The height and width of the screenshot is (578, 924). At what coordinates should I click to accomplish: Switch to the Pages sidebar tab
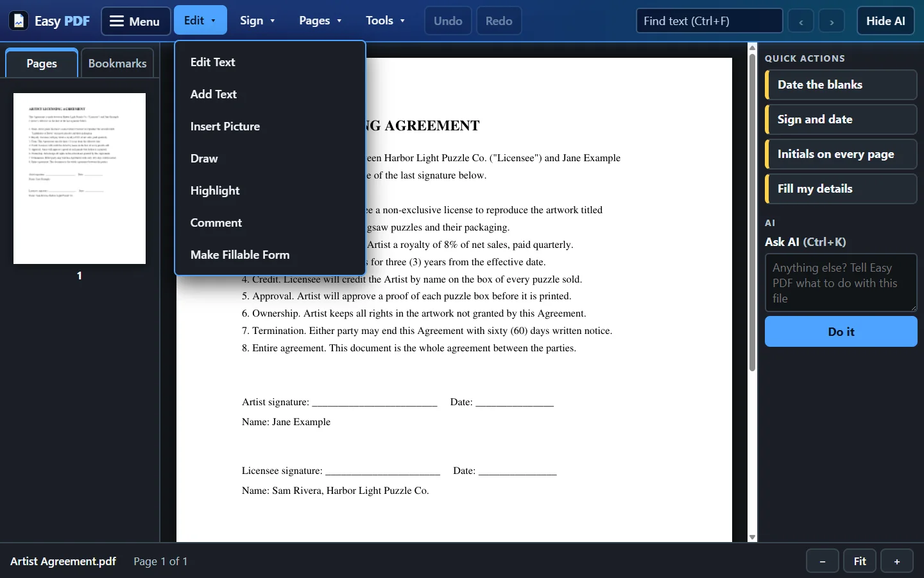click(42, 63)
